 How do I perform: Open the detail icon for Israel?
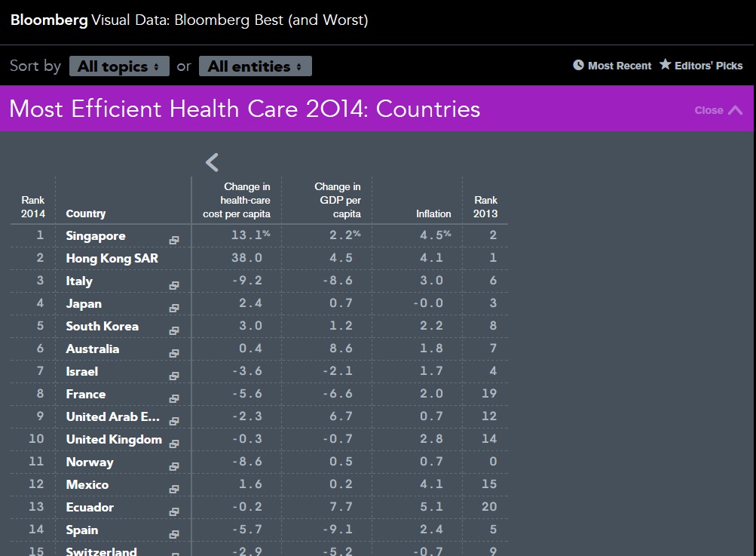click(174, 376)
